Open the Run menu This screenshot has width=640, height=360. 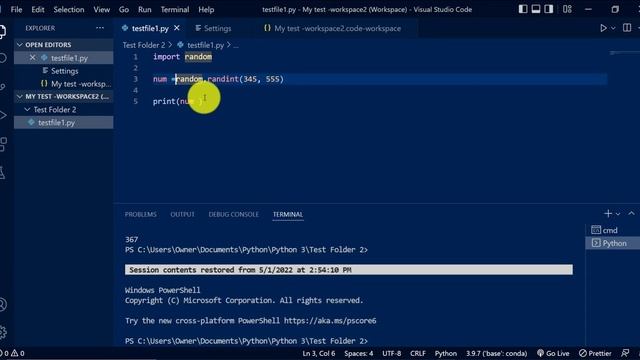[x=144, y=9]
